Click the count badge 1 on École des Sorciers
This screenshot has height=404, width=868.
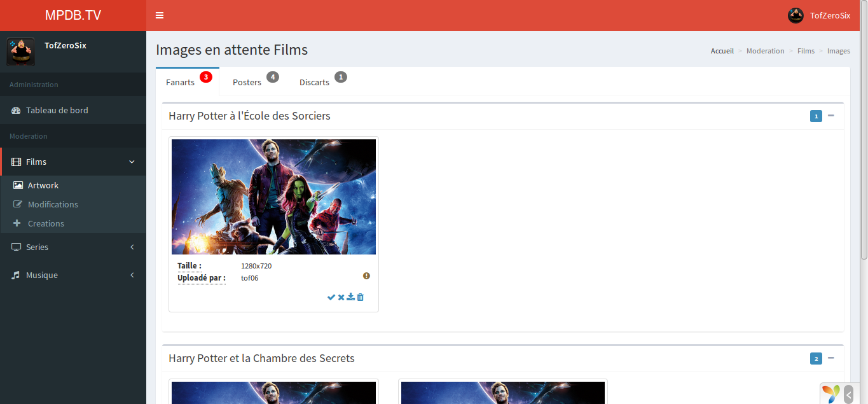[816, 116]
